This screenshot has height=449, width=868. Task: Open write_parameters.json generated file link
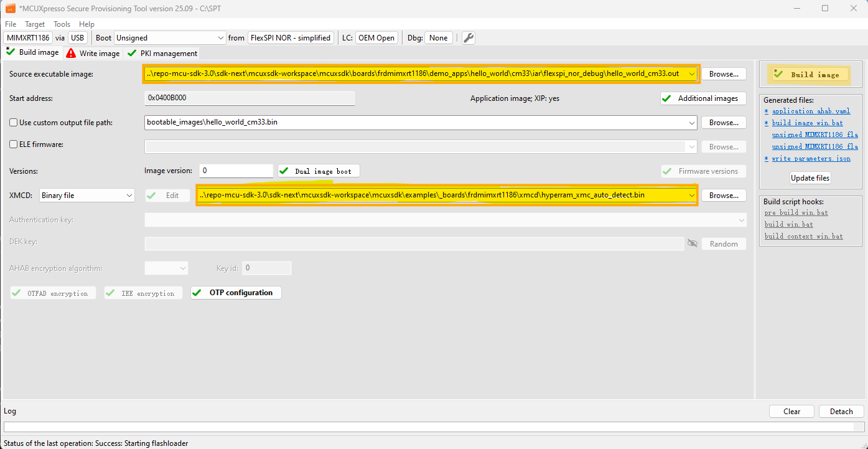tap(811, 159)
